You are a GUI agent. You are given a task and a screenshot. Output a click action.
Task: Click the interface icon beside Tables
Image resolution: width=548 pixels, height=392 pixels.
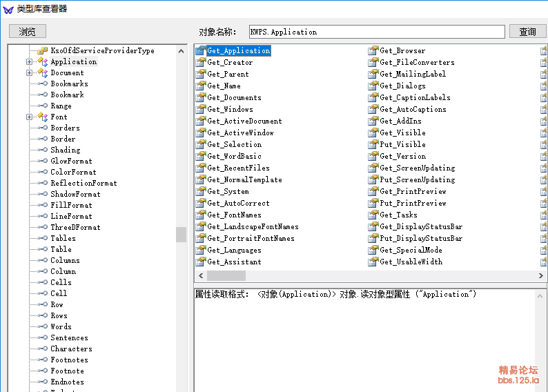pyautogui.click(x=43, y=238)
